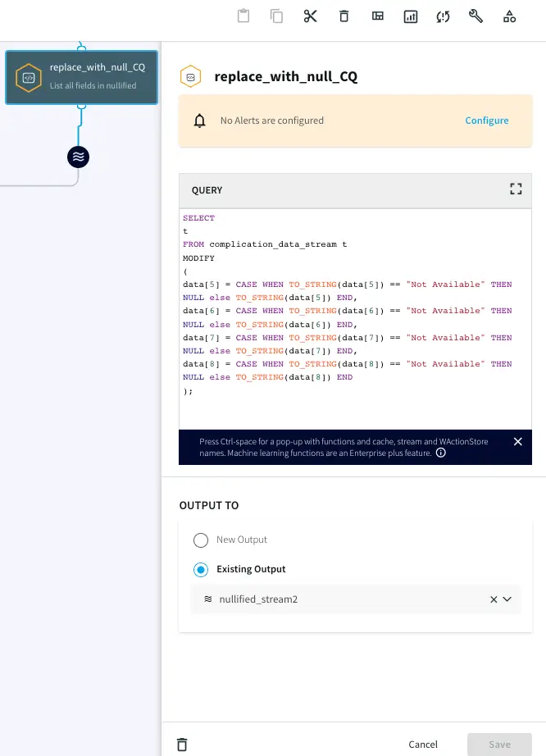Screen dimensions: 546x756
Task: Click the stream wave node on canvas
Action: [x=78, y=156]
